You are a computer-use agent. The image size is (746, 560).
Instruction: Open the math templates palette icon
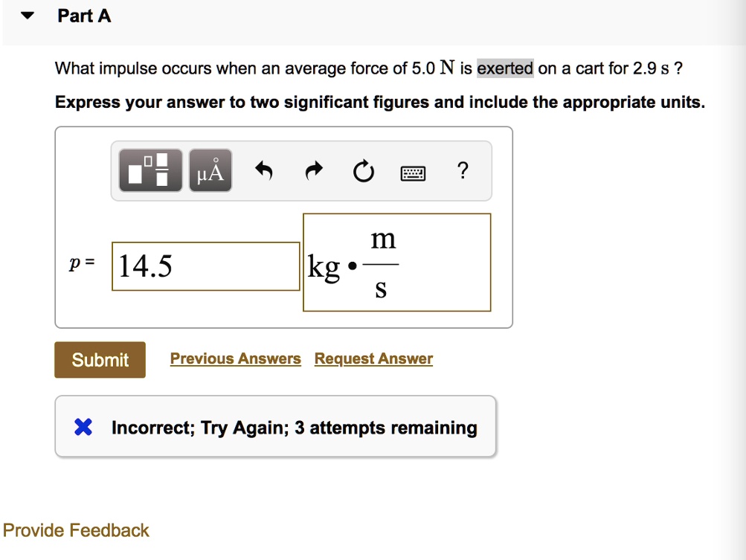pyautogui.click(x=149, y=170)
